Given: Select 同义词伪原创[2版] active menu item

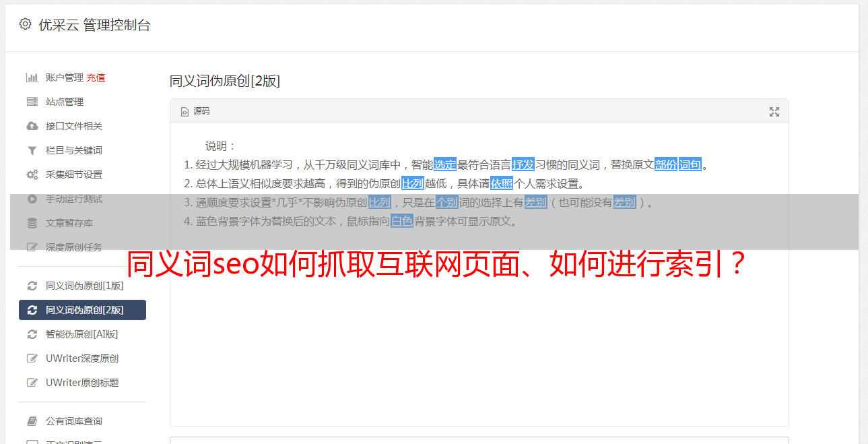Looking at the screenshot, I should tap(82, 310).
